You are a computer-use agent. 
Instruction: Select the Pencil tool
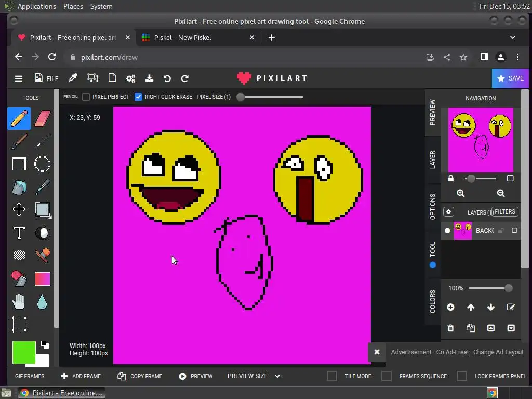19,118
